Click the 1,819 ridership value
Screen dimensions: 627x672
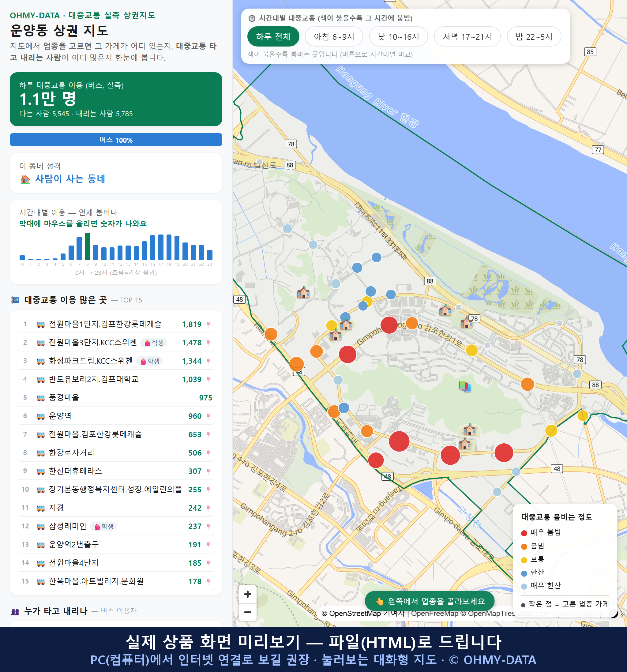point(192,325)
